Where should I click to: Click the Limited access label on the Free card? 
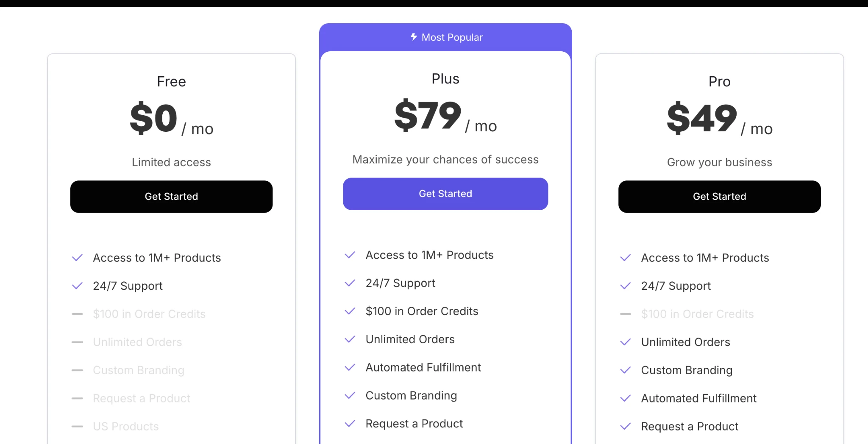(x=171, y=162)
